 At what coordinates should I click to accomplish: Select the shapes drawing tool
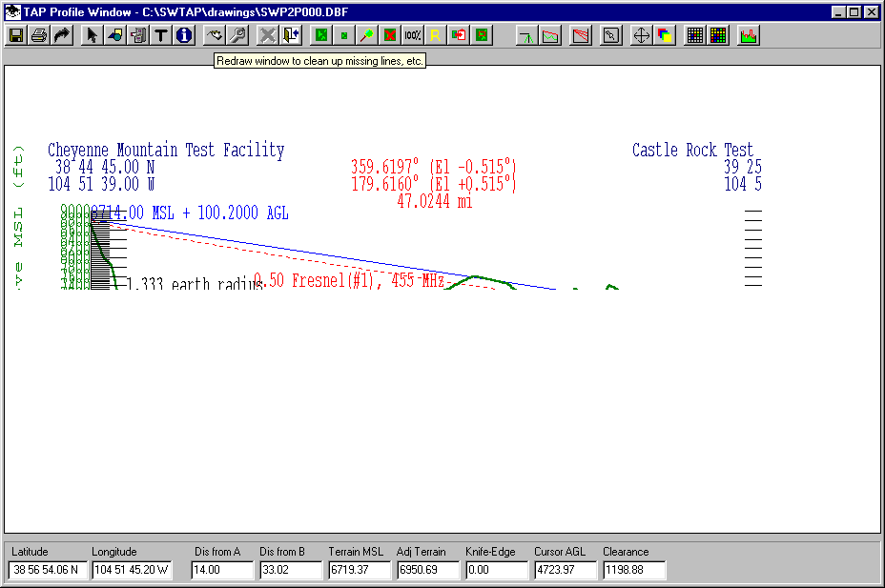pyautogui.click(x=115, y=35)
